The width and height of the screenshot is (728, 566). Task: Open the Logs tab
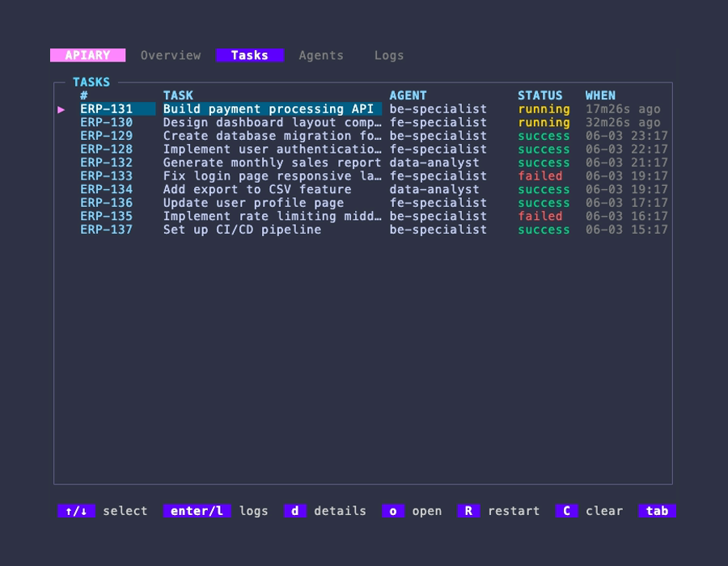point(389,55)
